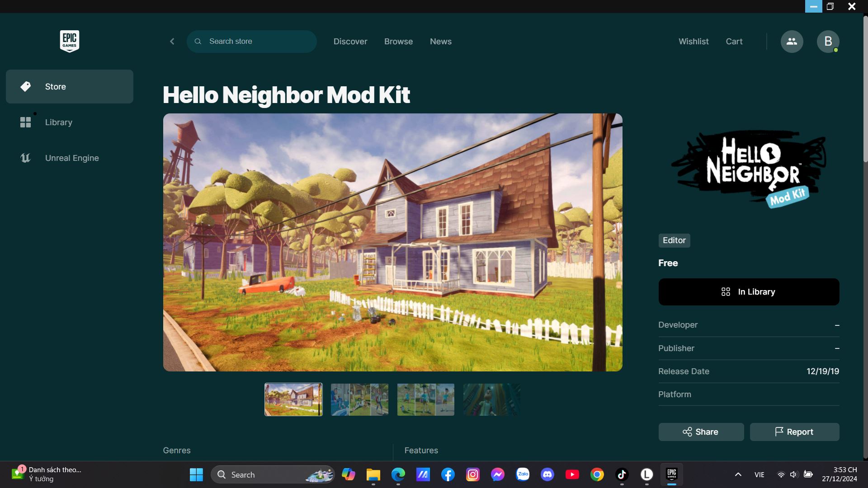The image size is (868, 488).
Task: Click the Discover menu item
Action: (x=350, y=42)
